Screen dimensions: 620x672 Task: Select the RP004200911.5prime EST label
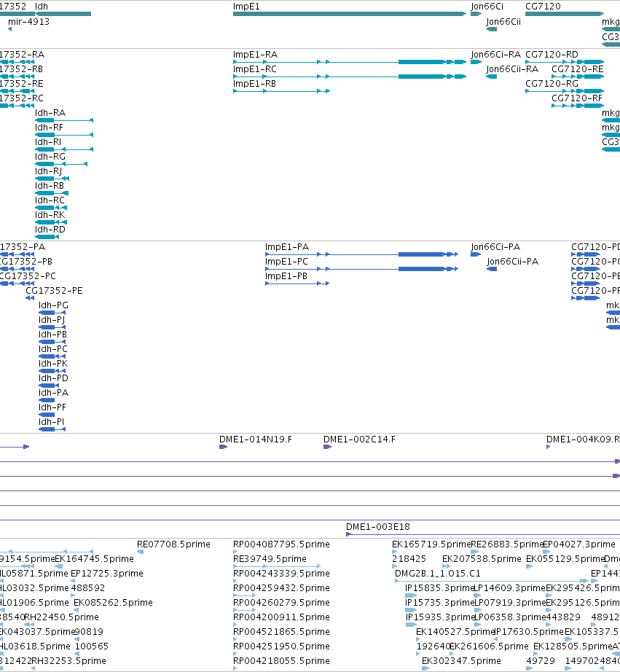tap(281, 617)
